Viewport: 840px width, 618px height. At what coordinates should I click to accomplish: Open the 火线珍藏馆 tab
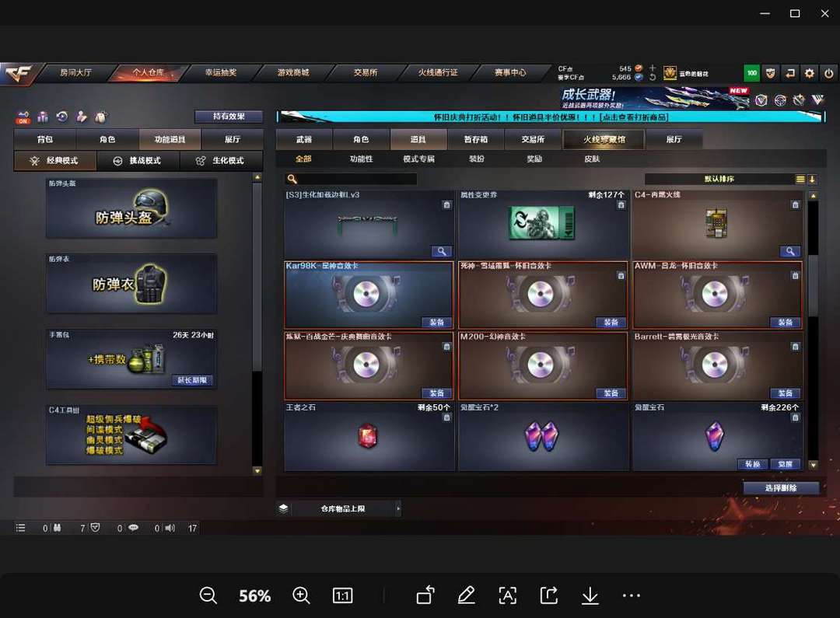[604, 140]
